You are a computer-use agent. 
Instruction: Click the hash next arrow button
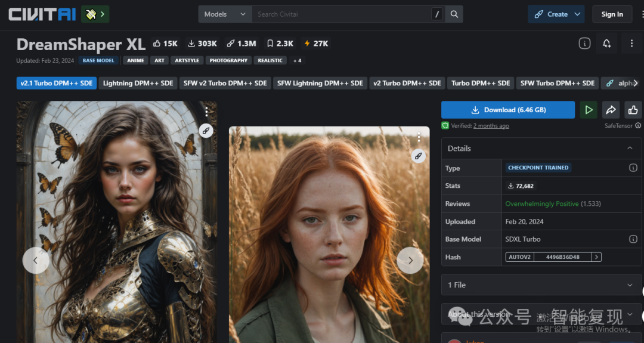coord(596,257)
